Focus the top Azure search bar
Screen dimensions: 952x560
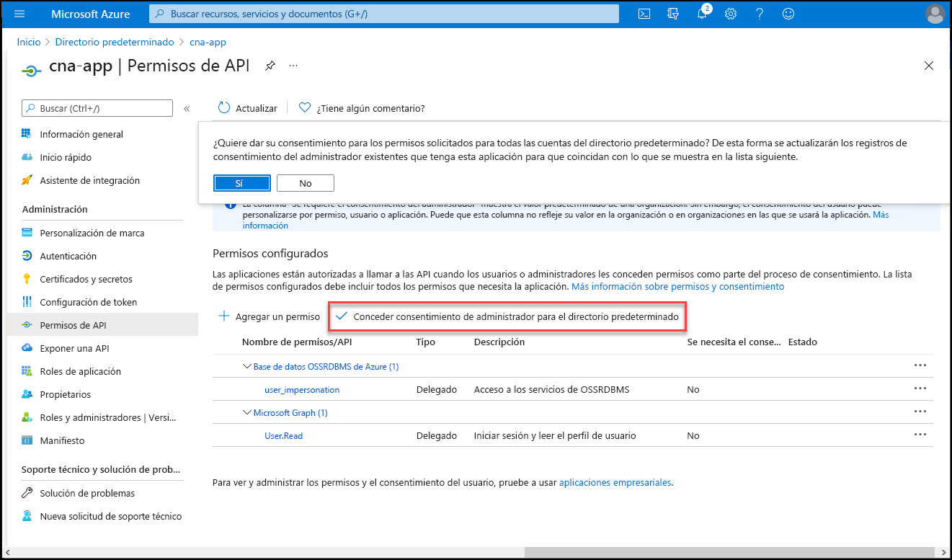click(x=384, y=14)
